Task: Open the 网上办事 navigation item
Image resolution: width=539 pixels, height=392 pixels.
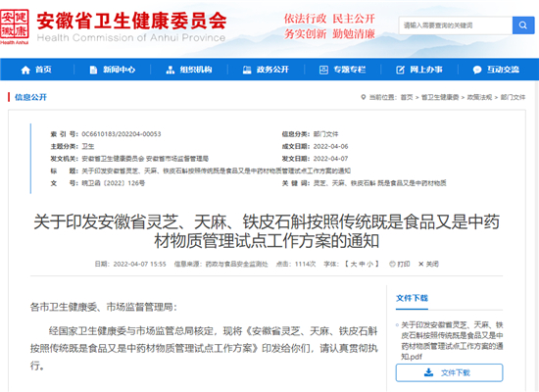Action: pos(419,70)
